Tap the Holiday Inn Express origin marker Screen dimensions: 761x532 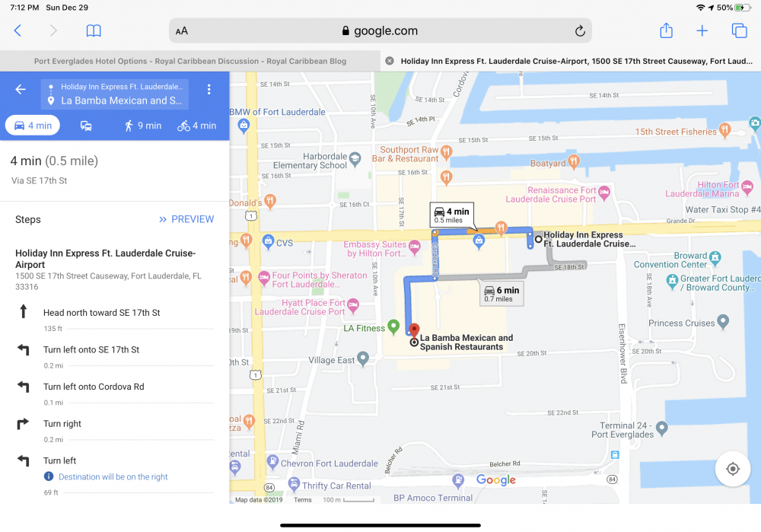pos(538,239)
